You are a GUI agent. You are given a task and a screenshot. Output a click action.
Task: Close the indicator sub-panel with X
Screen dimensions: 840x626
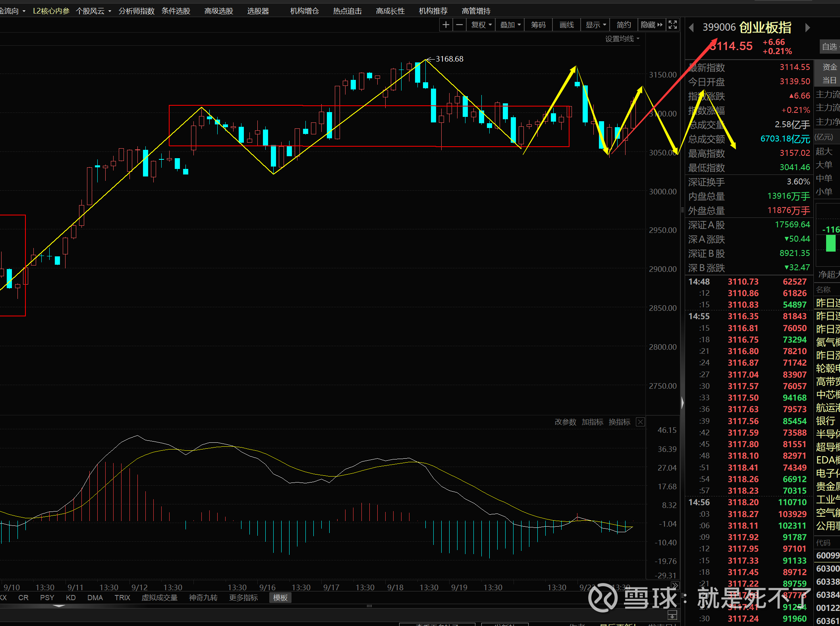pos(640,422)
